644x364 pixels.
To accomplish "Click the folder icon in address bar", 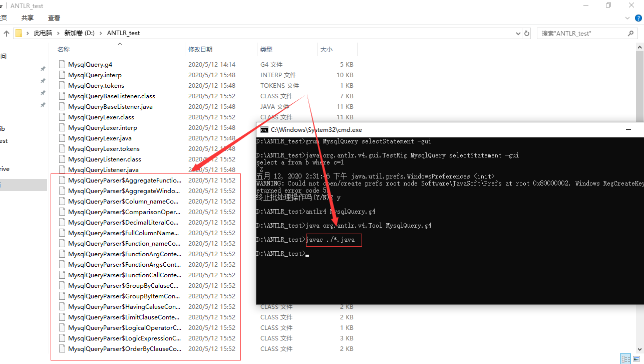I will [x=19, y=33].
